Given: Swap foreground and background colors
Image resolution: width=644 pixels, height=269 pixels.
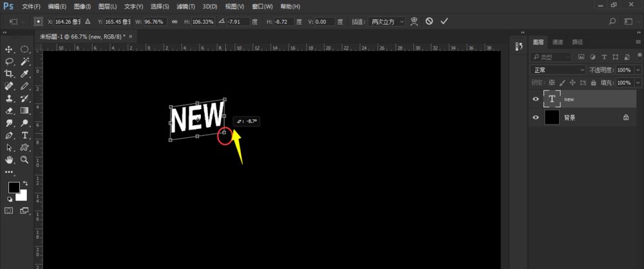Looking at the screenshot, I should 26,183.
